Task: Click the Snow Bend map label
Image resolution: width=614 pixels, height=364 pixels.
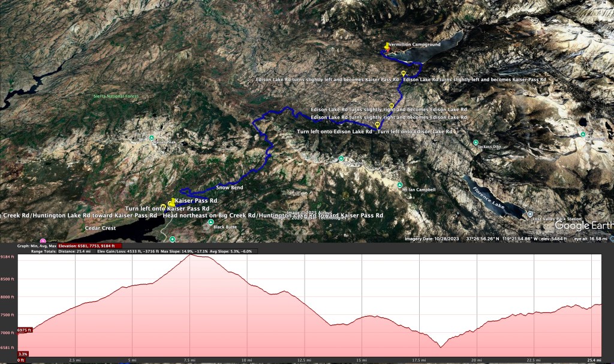Action: click(229, 188)
